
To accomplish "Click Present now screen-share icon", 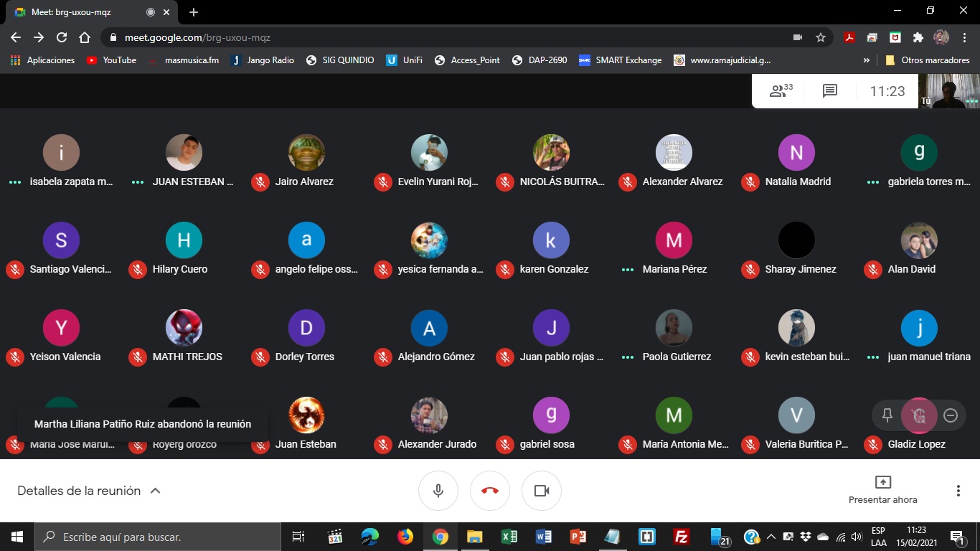I will (882, 482).
